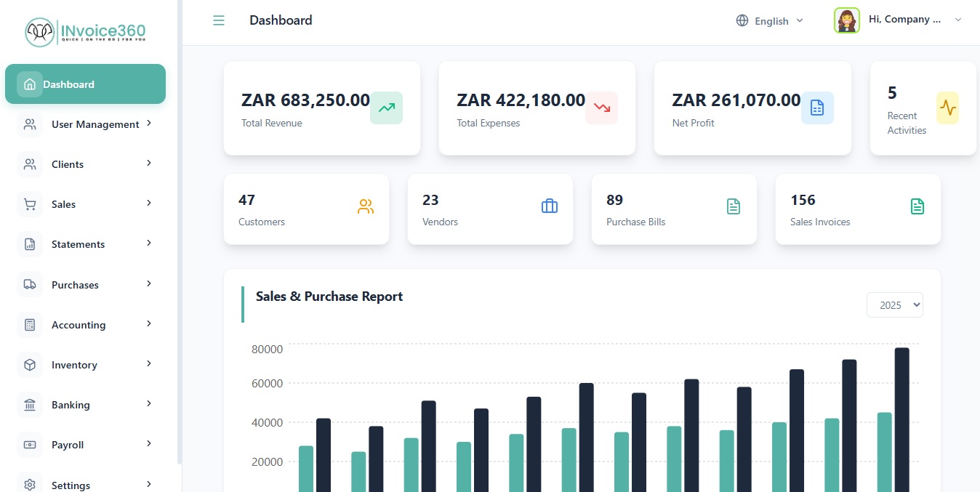
Task: Open the English language dropdown
Action: click(768, 20)
